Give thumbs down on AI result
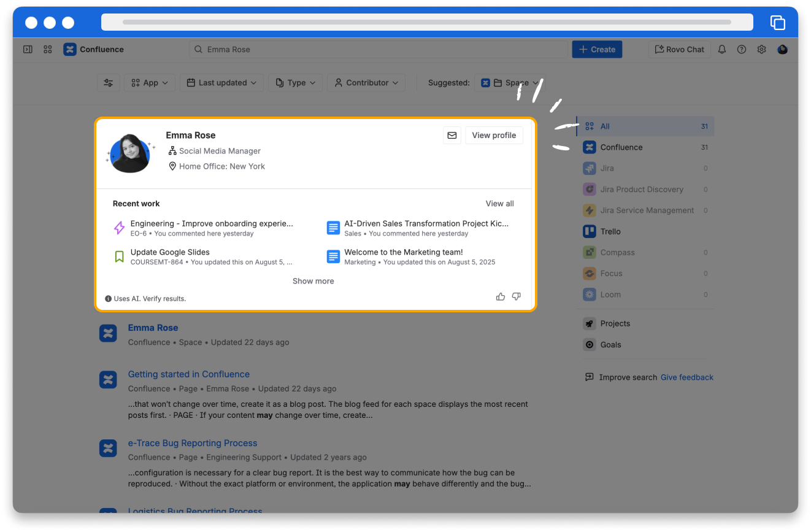 [x=517, y=297]
